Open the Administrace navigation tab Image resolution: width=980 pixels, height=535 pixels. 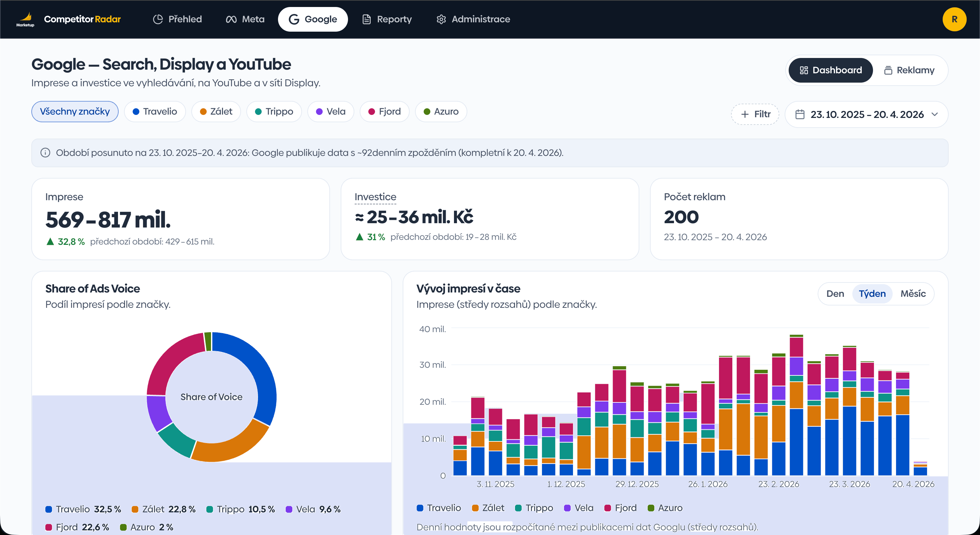tap(473, 19)
